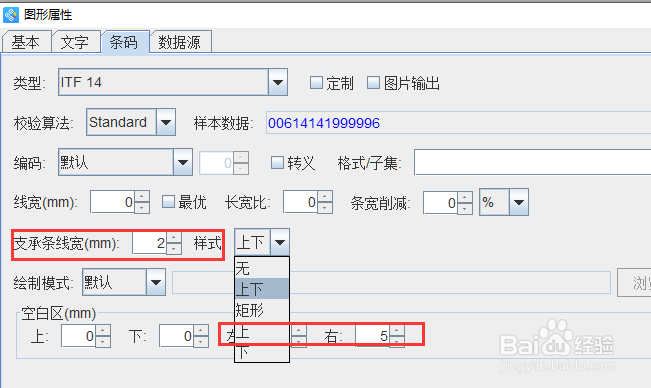Increase the 线宽(mm) spinner value

click(x=142, y=196)
